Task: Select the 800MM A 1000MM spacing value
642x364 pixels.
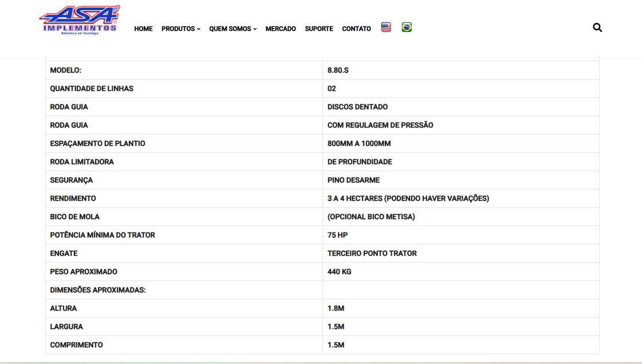Action: tap(359, 144)
